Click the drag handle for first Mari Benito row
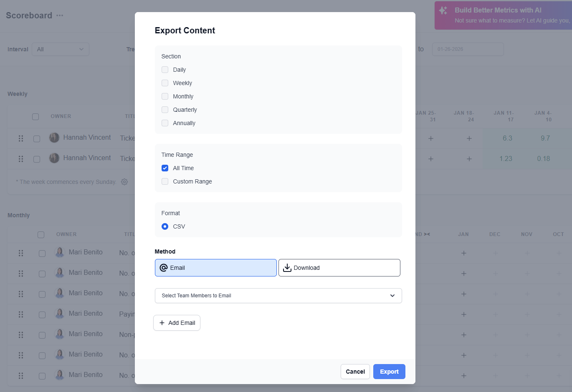 click(x=21, y=253)
